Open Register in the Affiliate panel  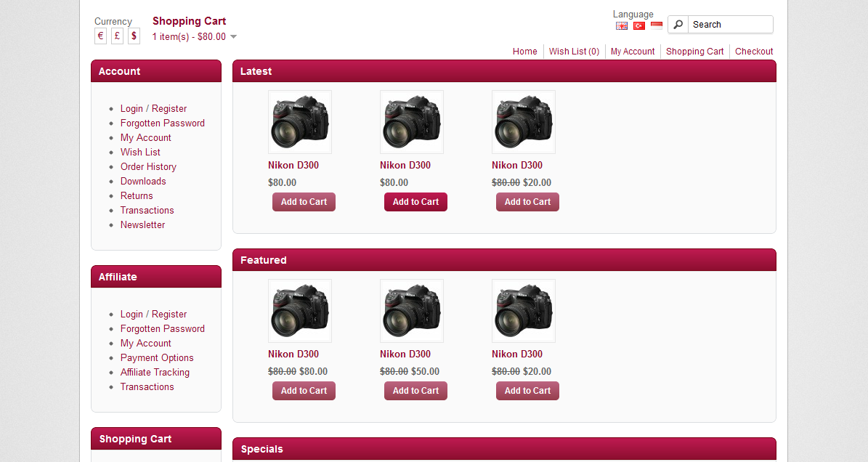coord(169,315)
